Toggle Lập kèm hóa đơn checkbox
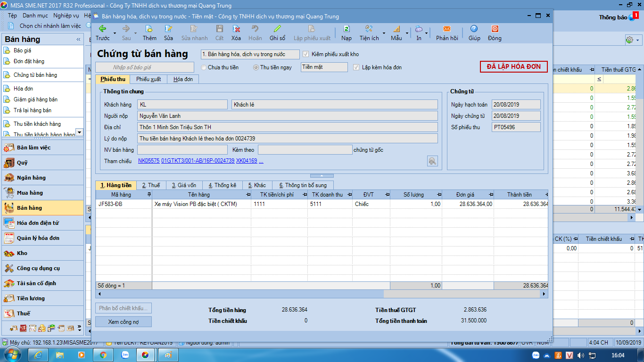This screenshot has height=362, width=644. point(356,67)
